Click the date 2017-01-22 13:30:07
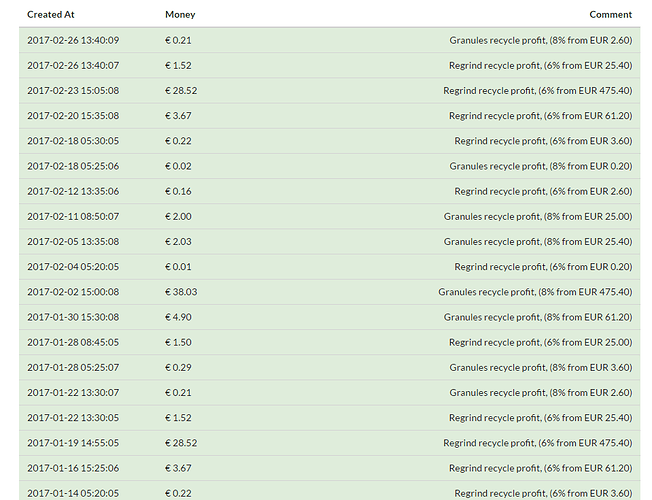The image size is (652, 500). tap(73, 393)
